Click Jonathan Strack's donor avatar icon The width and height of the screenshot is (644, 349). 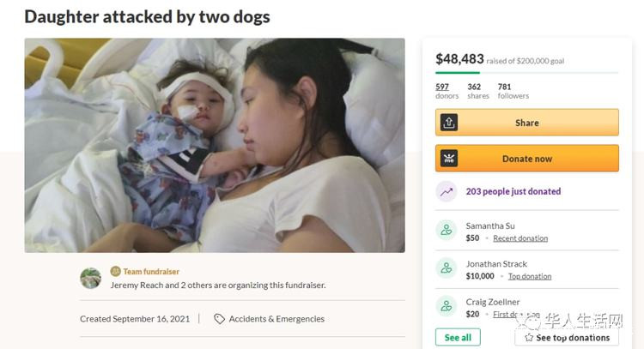point(446,268)
